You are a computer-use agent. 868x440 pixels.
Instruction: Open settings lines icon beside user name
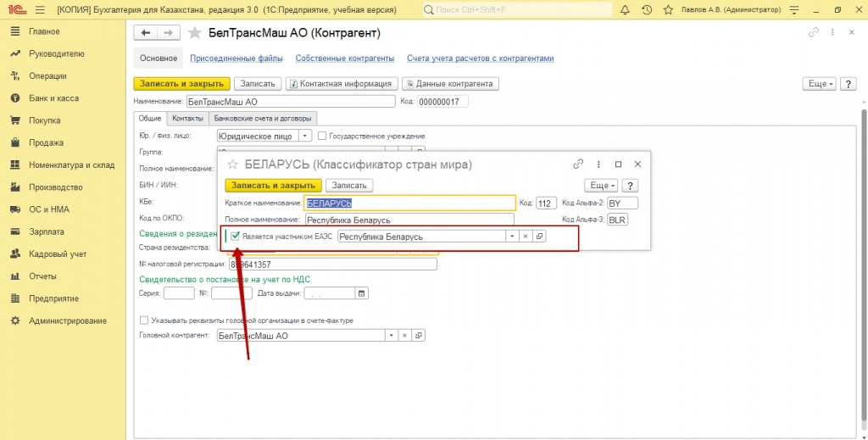(x=795, y=10)
